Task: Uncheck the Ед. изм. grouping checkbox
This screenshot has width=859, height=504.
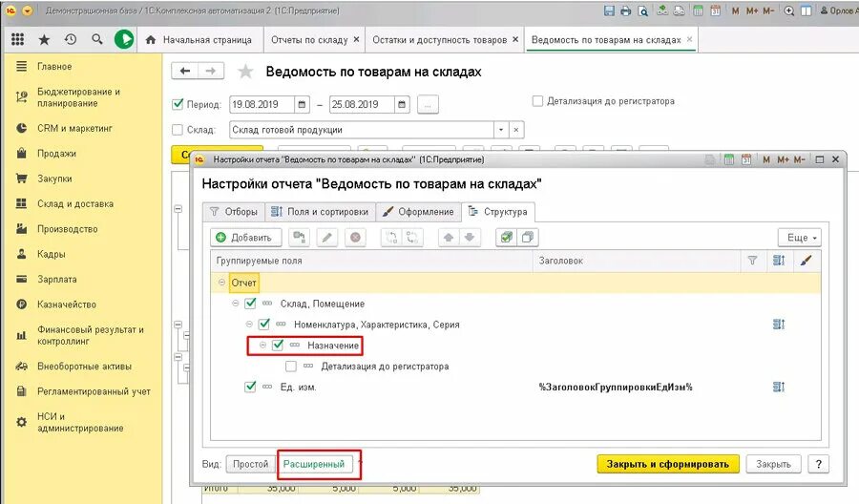Action: [x=250, y=387]
